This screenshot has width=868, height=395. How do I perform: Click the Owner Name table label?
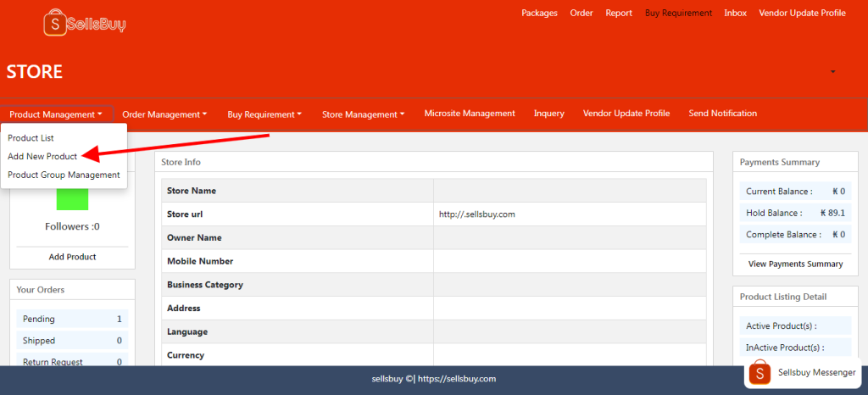194,238
